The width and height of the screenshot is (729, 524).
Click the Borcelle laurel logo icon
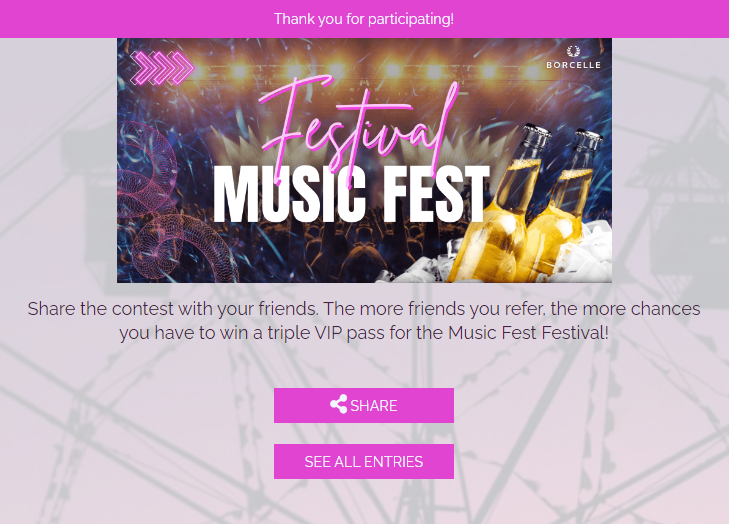[x=573, y=51]
